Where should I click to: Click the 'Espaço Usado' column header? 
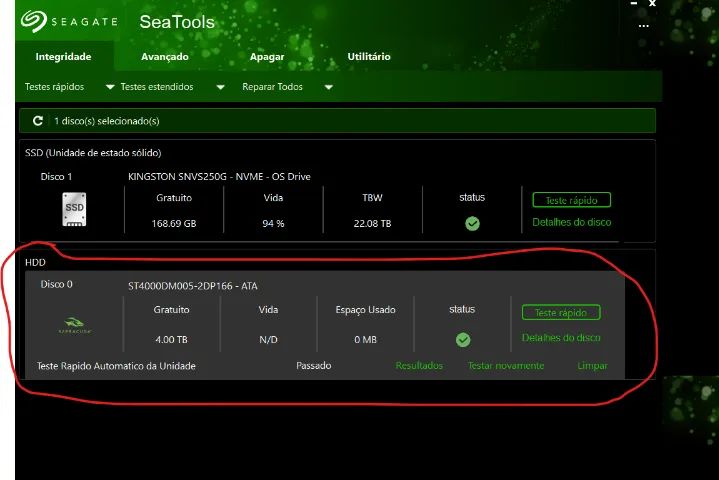point(365,310)
